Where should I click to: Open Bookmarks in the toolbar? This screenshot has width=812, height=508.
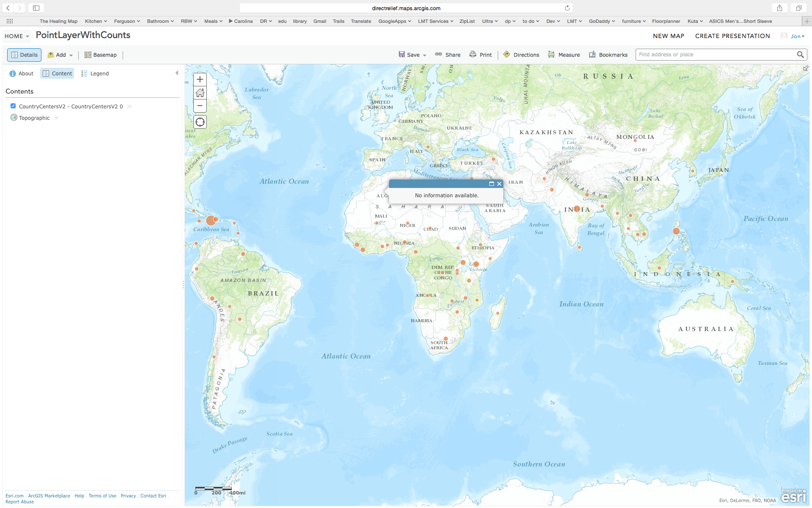tap(608, 55)
